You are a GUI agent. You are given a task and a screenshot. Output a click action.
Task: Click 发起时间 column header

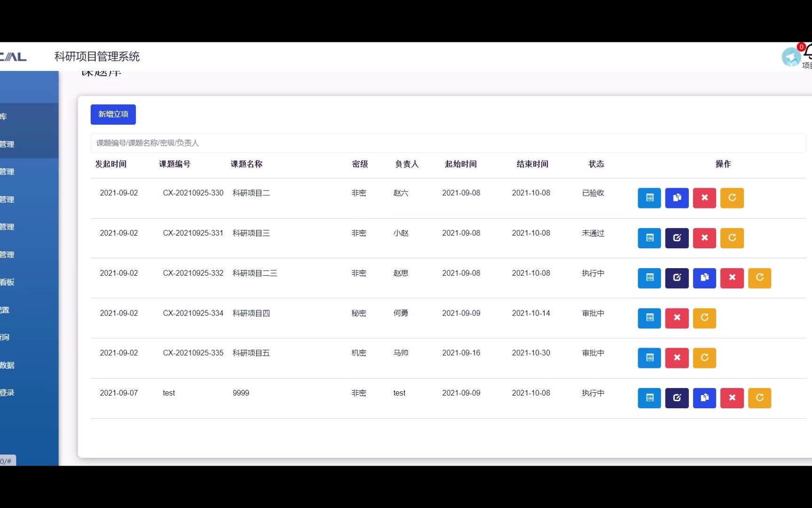111,164
